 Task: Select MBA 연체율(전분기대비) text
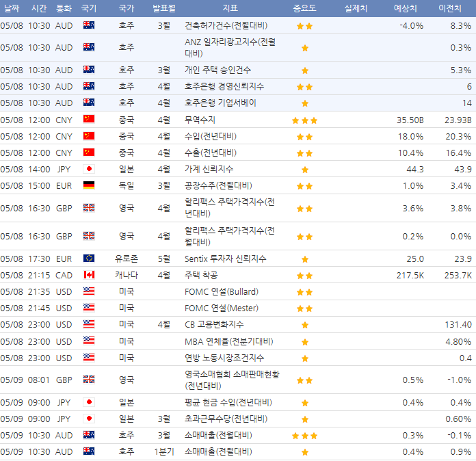pos(229,342)
